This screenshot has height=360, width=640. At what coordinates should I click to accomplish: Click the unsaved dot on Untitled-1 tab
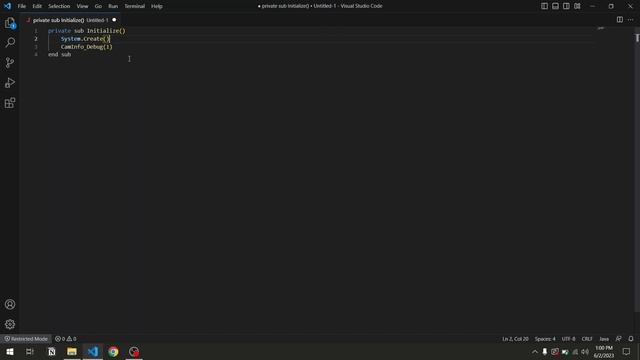tap(114, 20)
